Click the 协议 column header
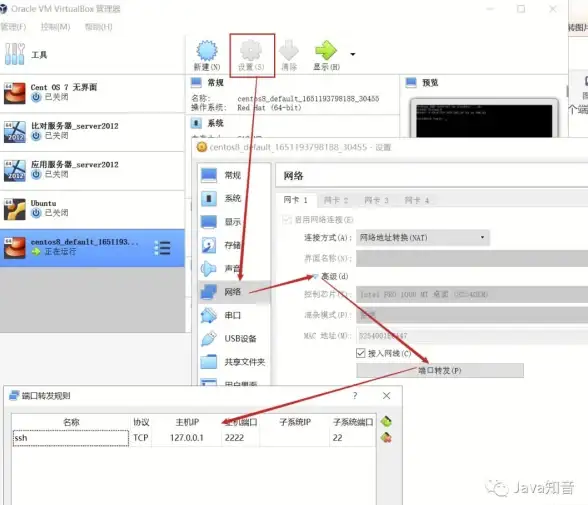Screen dimensions: 588x505 (141, 422)
